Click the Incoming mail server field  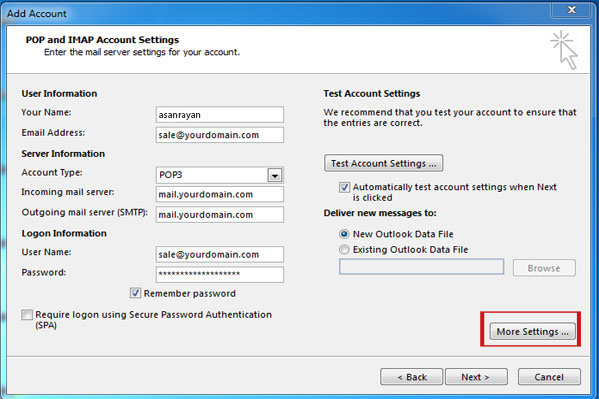pyautogui.click(x=220, y=194)
